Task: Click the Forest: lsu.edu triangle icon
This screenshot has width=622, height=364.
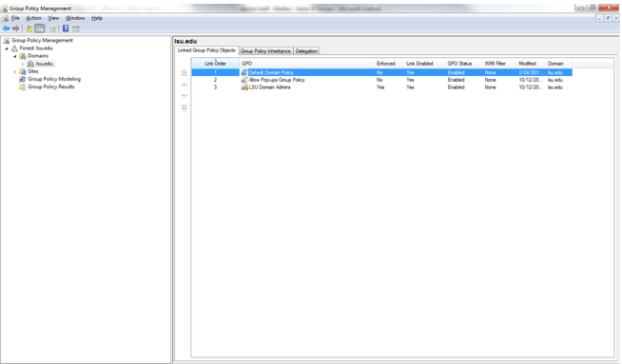Action: click(14, 48)
